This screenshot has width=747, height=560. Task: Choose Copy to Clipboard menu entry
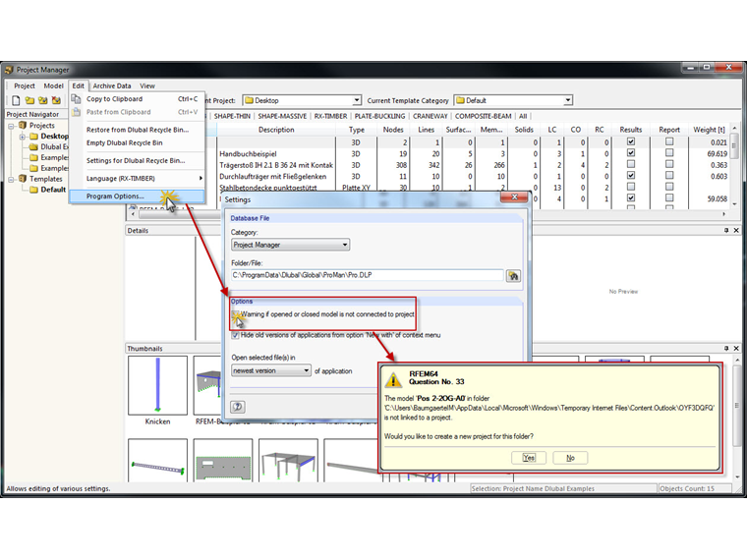click(x=138, y=99)
